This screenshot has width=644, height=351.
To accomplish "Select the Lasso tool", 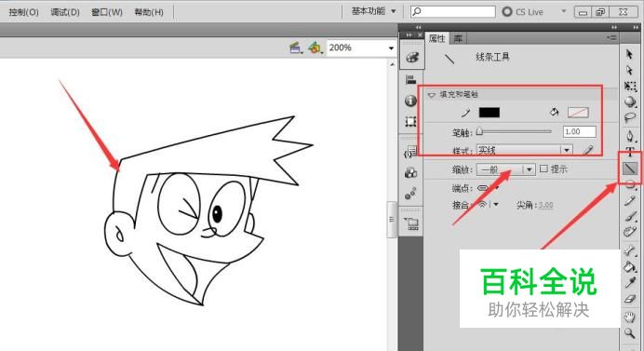I will (630, 118).
